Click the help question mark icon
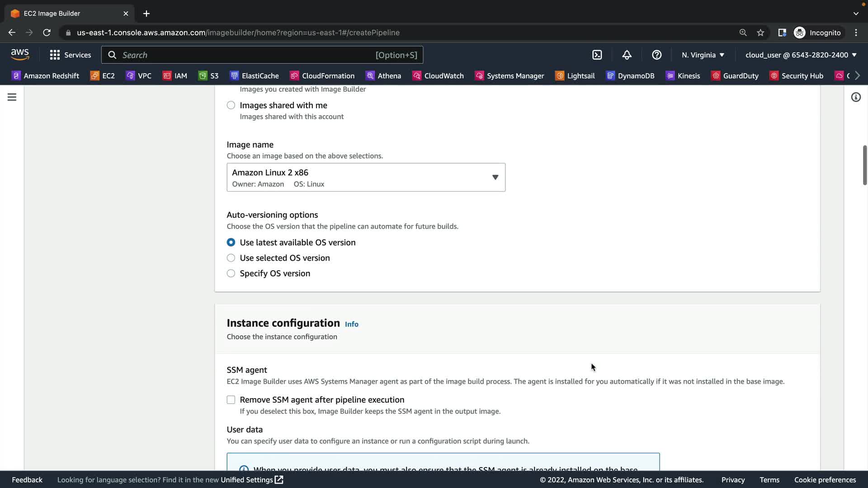Viewport: 868px width, 488px height. [x=656, y=55]
